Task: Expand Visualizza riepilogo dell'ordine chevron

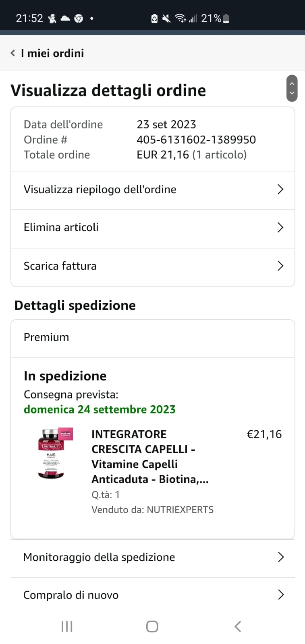Action: point(280,190)
